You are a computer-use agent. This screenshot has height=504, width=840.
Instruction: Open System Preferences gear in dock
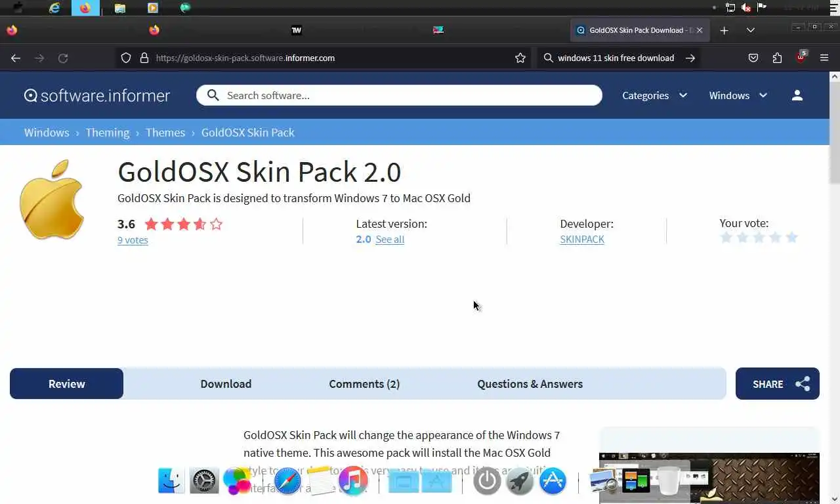tap(204, 481)
